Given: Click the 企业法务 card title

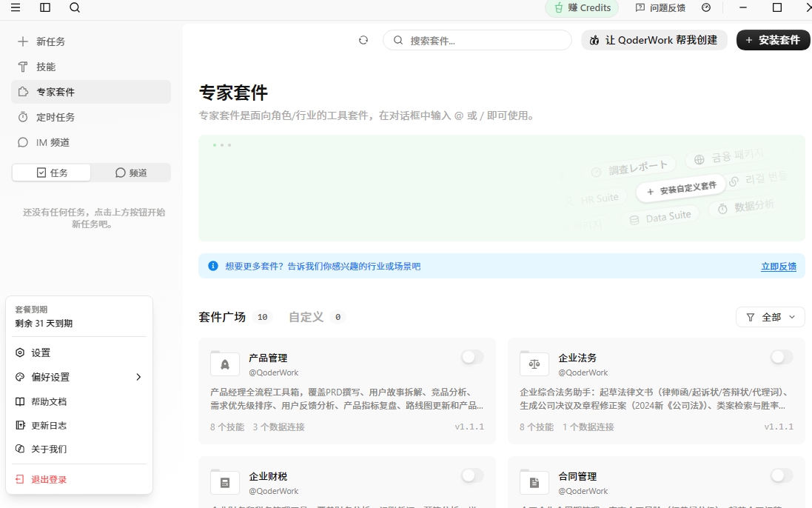Looking at the screenshot, I should click(x=577, y=358).
